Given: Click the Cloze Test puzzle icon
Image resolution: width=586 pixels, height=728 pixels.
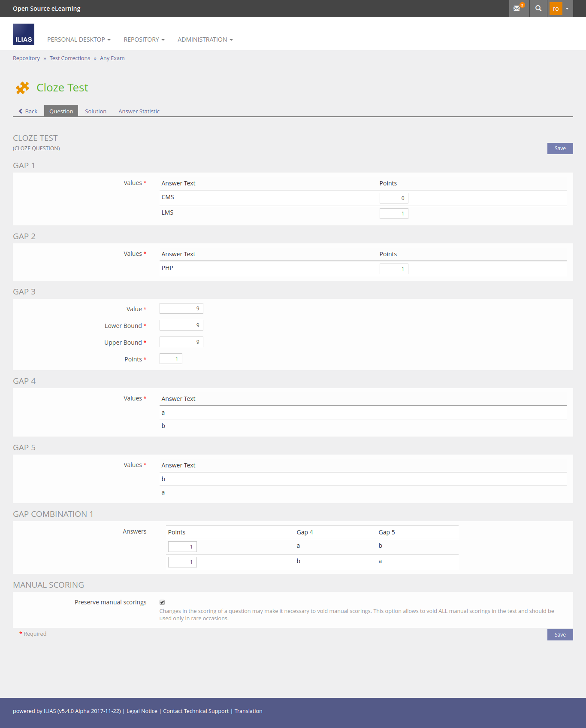Looking at the screenshot, I should point(22,88).
